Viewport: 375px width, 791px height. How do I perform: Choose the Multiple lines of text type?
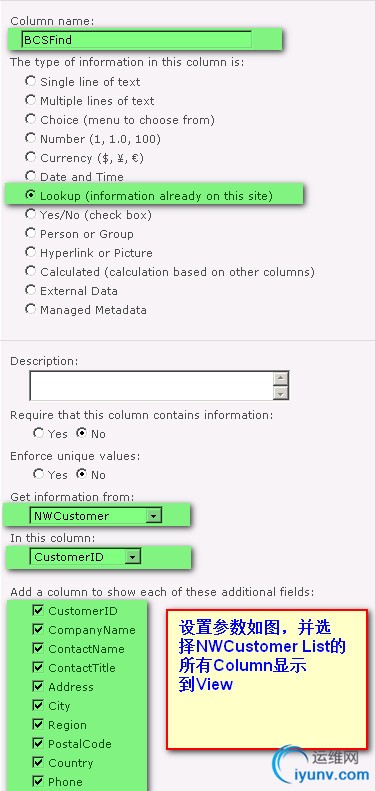tap(31, 100)
